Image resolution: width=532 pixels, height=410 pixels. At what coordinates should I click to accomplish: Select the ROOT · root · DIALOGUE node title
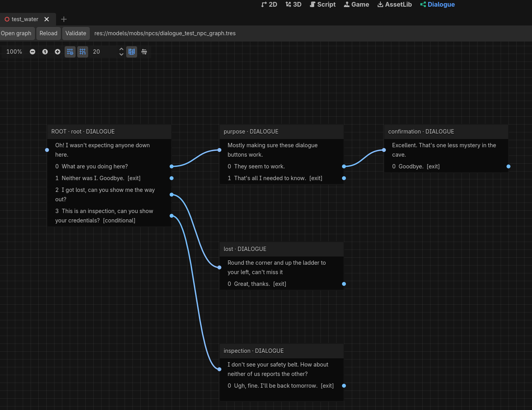(83, 132)
